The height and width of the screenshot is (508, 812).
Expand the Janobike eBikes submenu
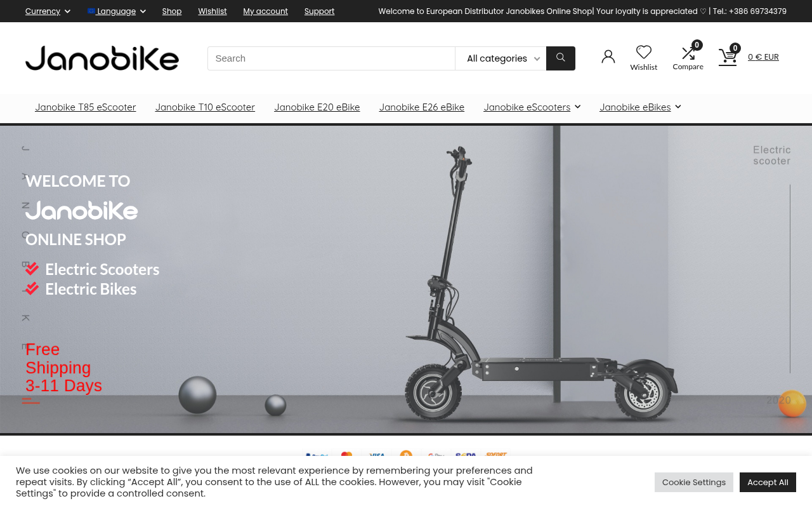pos(640,107)
